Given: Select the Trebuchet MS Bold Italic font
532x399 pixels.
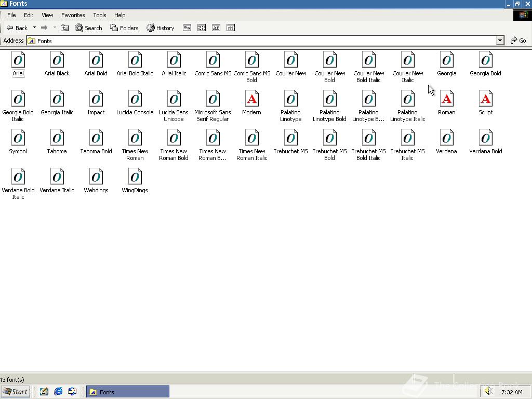Looking at the screenshot, I should [369, 138].
